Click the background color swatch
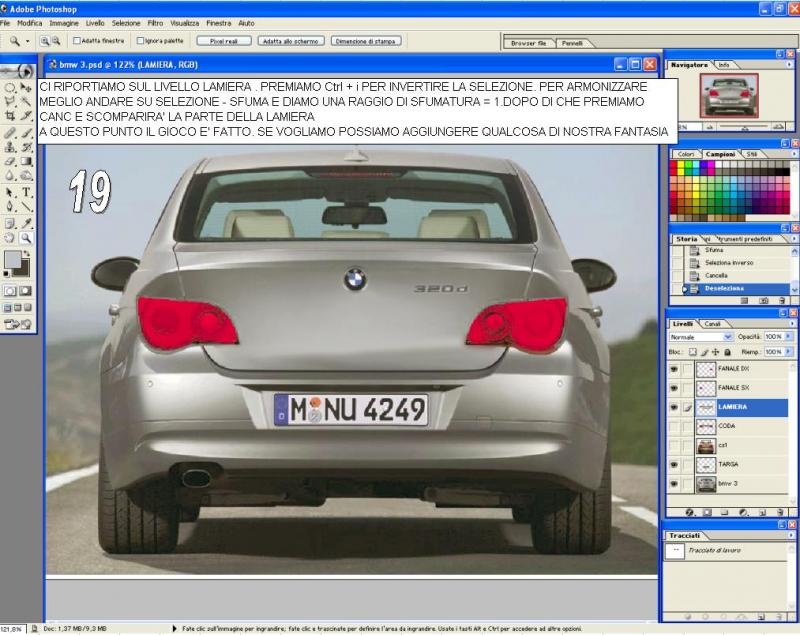The image size is (800, 635). click(22, 268)
